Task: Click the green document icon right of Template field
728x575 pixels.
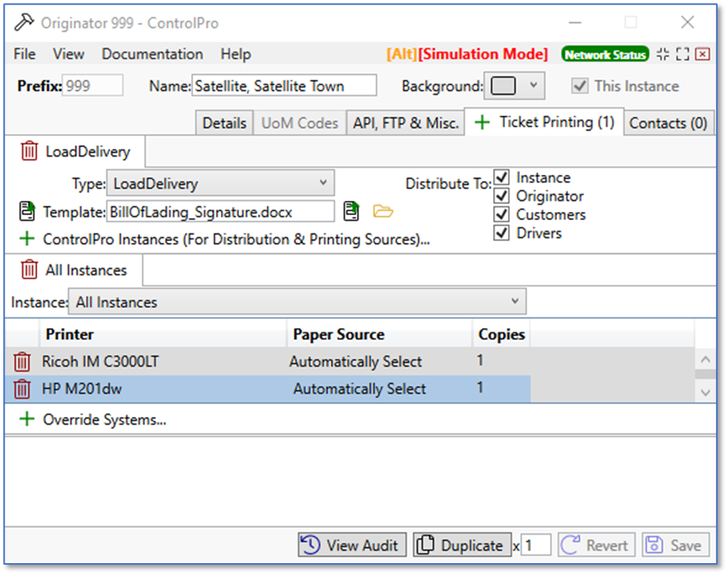Action: (351, 211)
